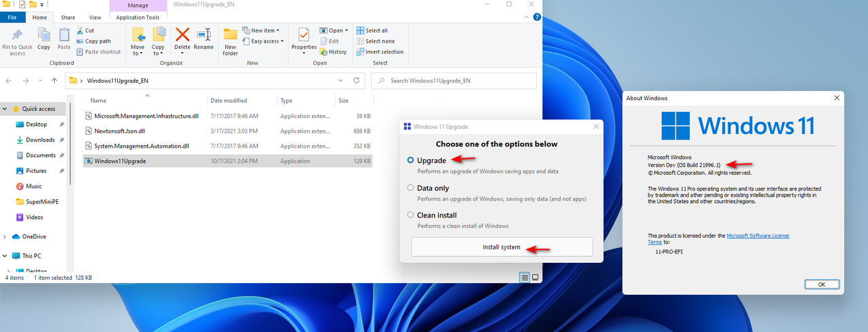Click Edit in the Open group

(329, 41)
